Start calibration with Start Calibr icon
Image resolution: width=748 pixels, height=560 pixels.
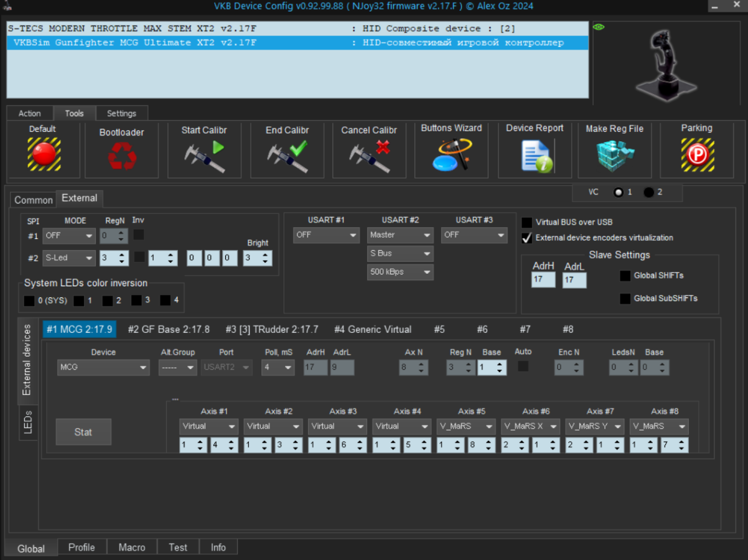point(204,156)
